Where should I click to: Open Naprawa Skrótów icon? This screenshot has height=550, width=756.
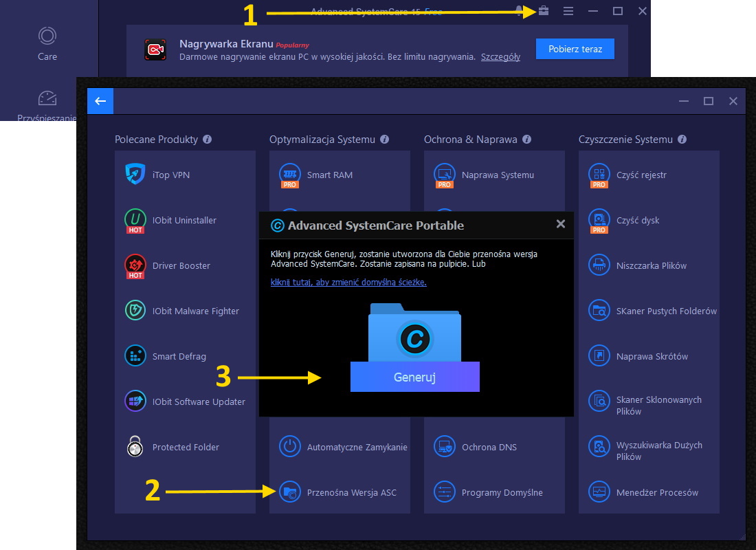pos(599,355)
